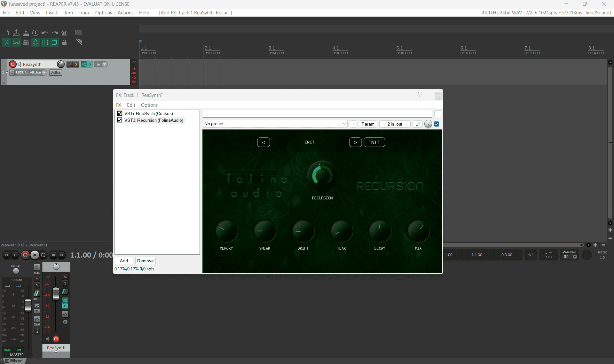Toggle grid lines toolbar icon
Image resolution: width=614 pixels, height=364 pixels.
coord(45,42)
